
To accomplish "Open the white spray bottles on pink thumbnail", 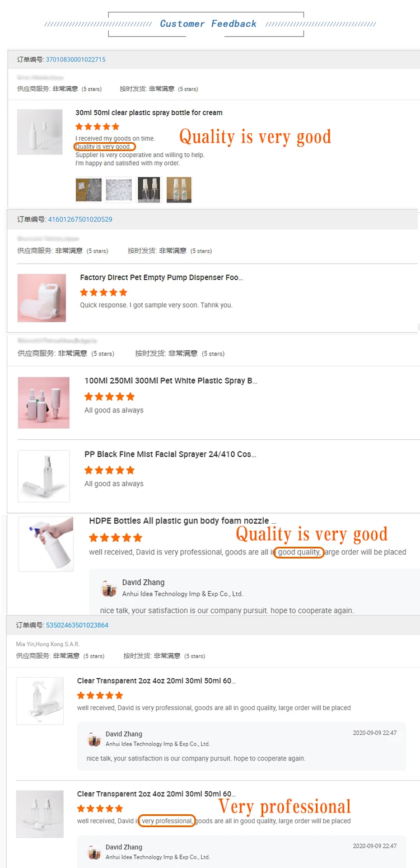I will [x=44, y=403].
